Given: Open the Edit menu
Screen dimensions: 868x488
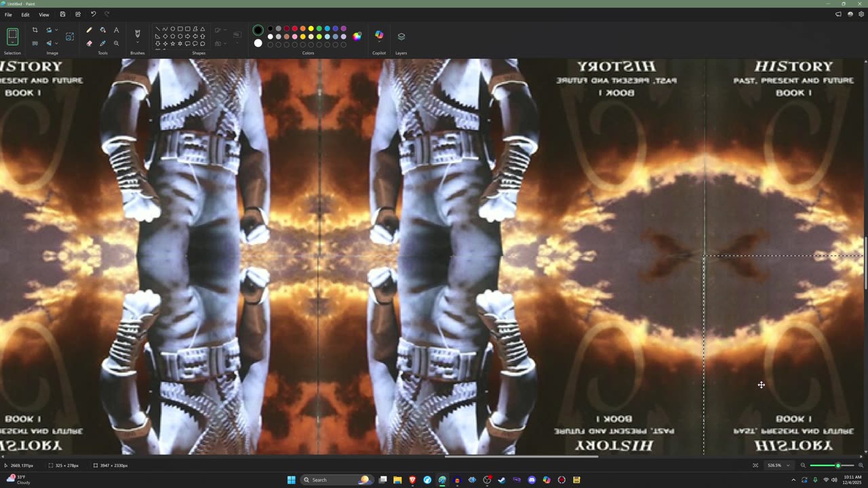Looking at the screenshot, I should pyautogui.click(x=25, y=14).
